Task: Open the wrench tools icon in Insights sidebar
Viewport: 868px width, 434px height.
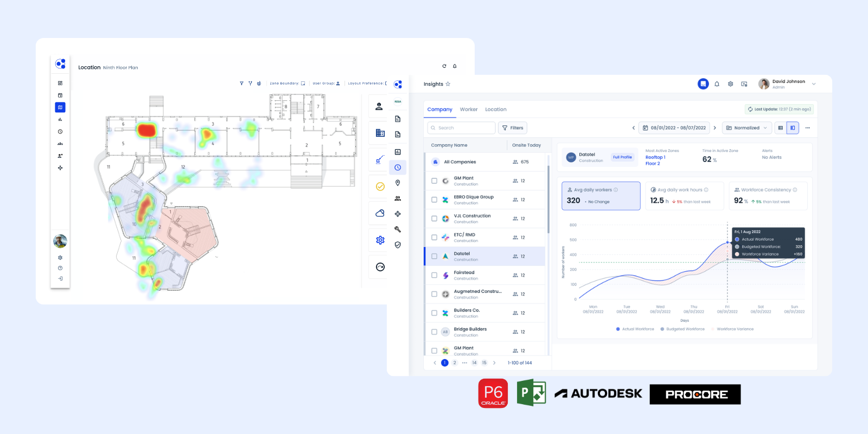Action: [398, 229]
